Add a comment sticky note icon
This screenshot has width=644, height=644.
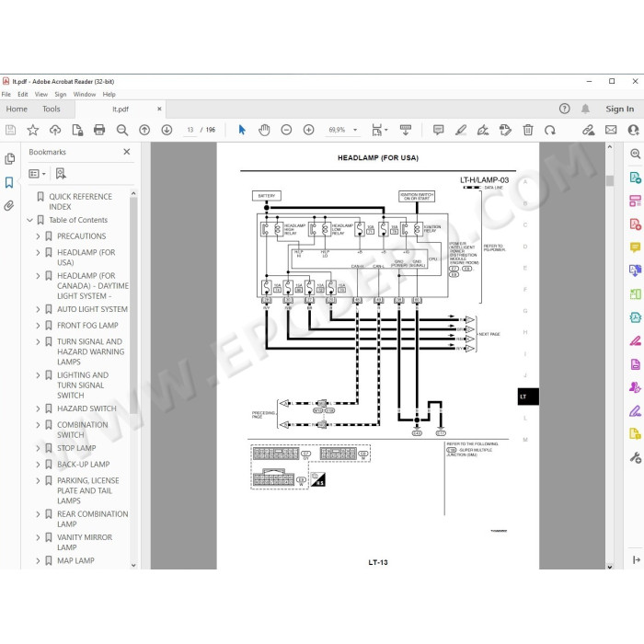439,130
